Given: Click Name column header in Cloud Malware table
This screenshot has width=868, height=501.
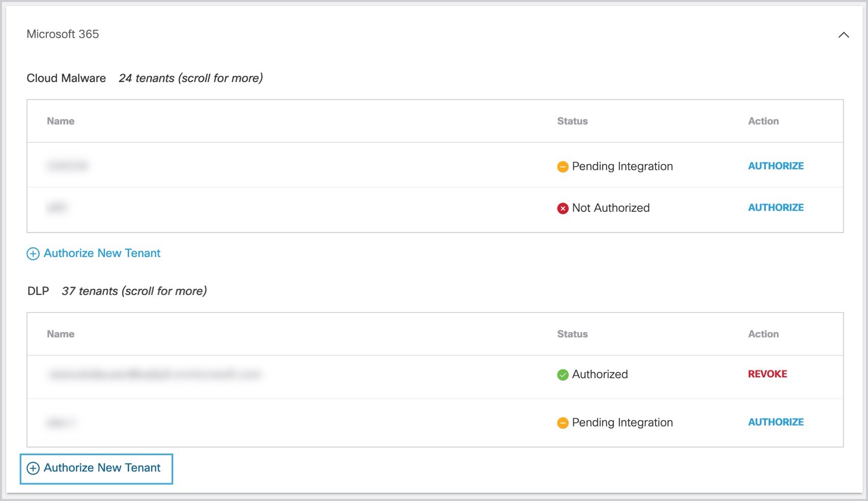Looking at the screenshot, I should [61, 121].
